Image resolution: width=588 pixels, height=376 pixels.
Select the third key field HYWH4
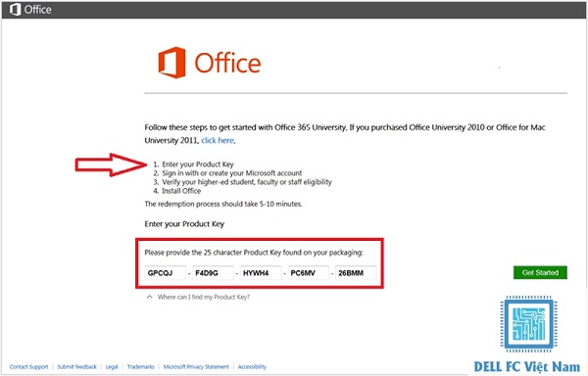click(x=261, y=273)
